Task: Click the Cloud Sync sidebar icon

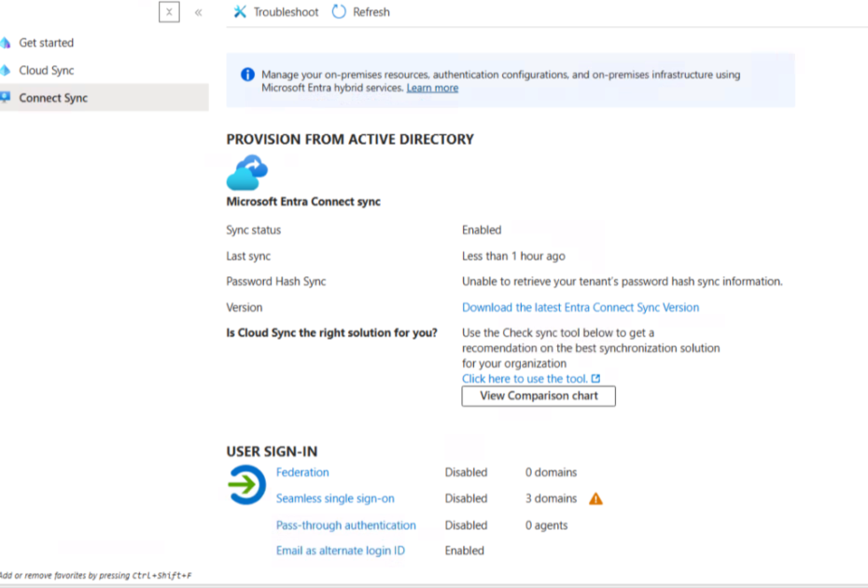Action: [5, 70]
